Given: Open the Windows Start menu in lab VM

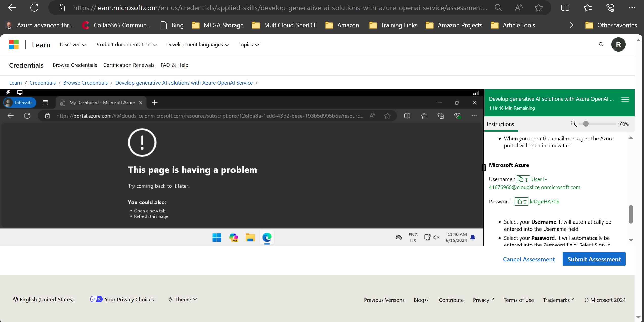Looking at the screenshot, I should (217, 237).
